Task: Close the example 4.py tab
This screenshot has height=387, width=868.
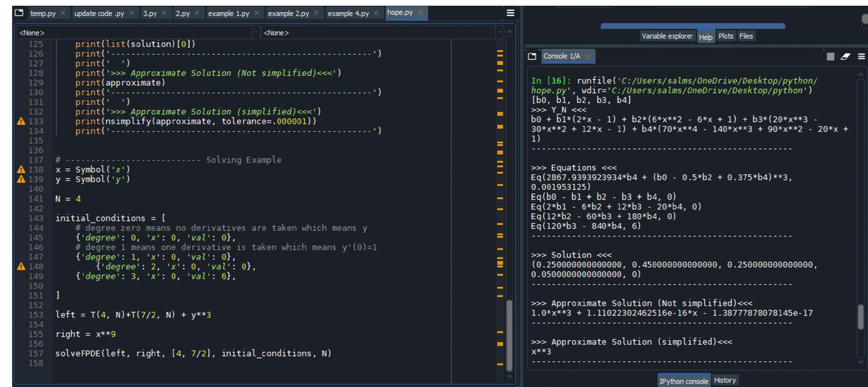Action: coord(376,13)
